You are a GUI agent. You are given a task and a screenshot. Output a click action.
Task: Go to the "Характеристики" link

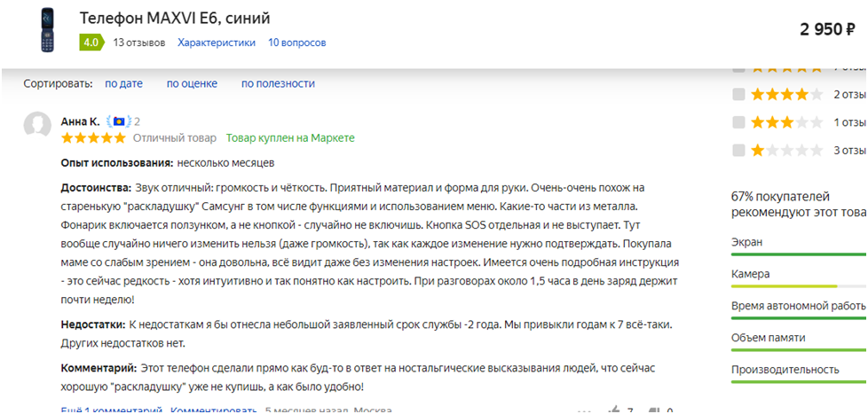[217, 43]
